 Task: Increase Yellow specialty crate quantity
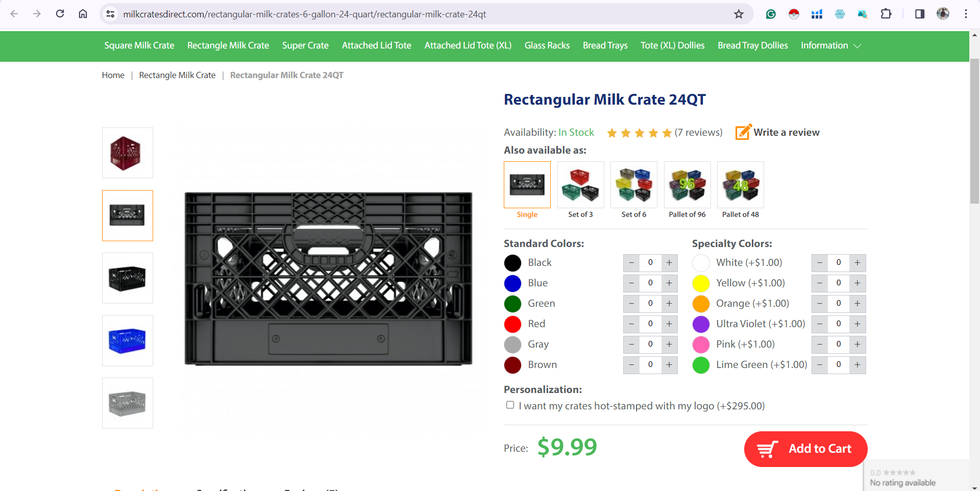point(857,283)
